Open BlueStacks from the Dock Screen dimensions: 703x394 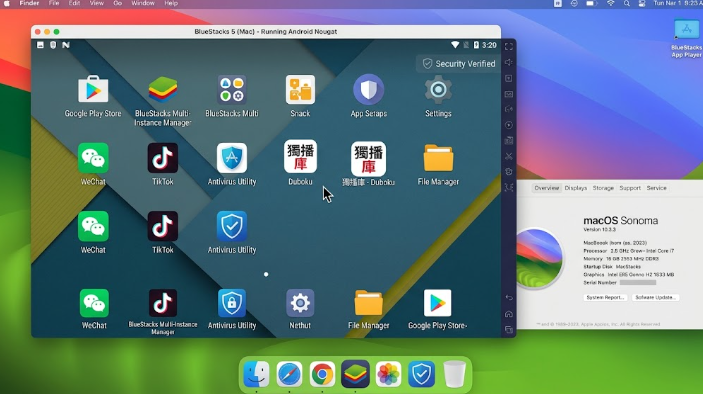355,373
